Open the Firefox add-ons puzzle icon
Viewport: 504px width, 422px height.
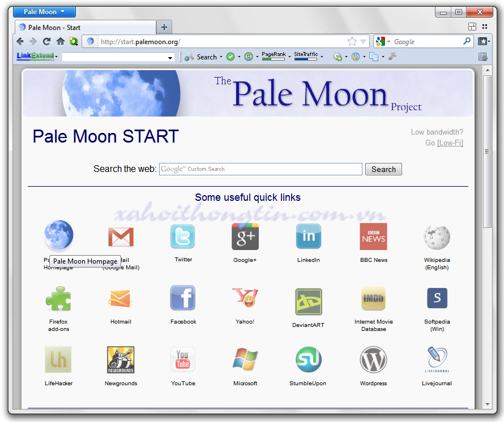pos(58,298)
